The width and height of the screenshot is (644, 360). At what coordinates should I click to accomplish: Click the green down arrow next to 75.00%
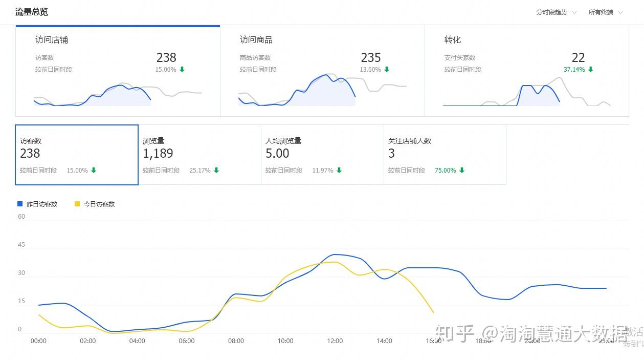point(462,171)
